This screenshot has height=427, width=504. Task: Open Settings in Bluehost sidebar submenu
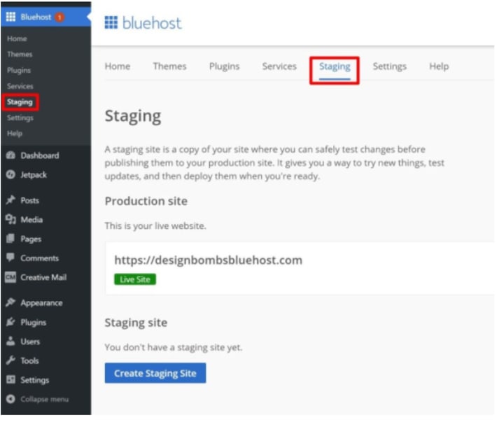point(20,118)
